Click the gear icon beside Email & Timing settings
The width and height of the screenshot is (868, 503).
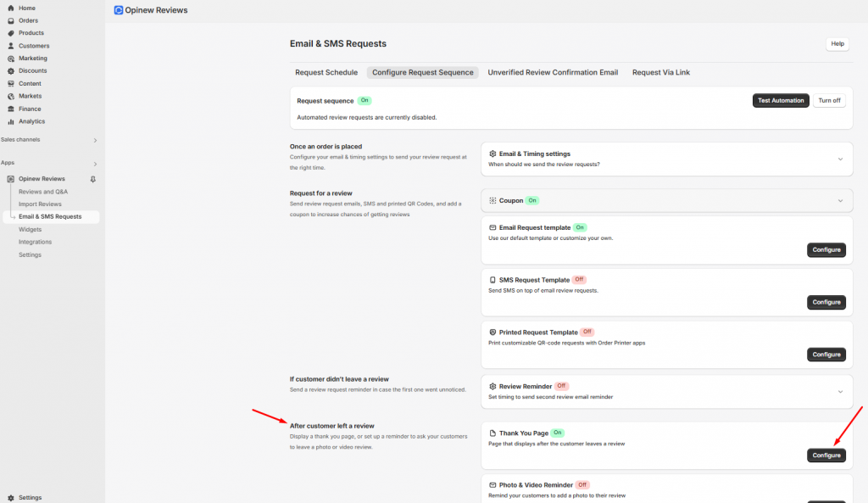click(x=492, y=154)
